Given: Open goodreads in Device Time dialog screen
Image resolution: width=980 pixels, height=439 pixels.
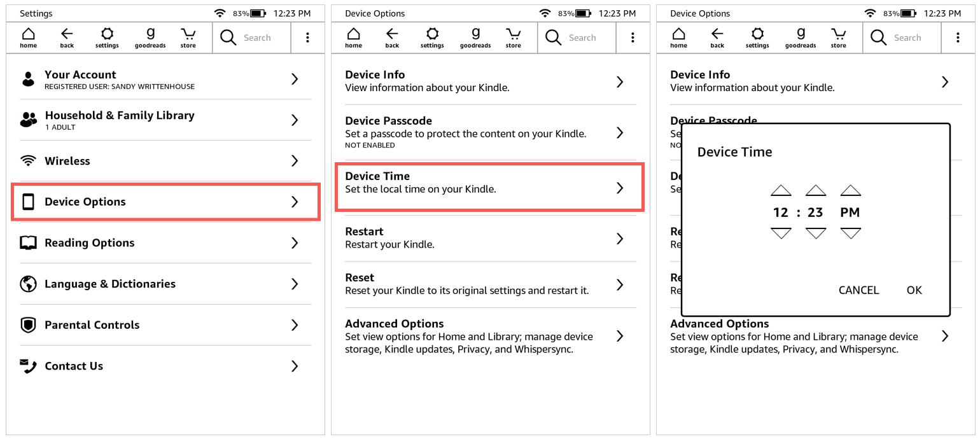Looking at the screenshot, I should click(x=801, y=38).
